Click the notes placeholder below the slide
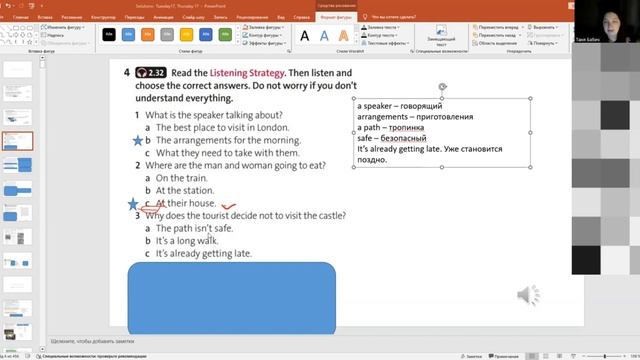 [93, 341]
